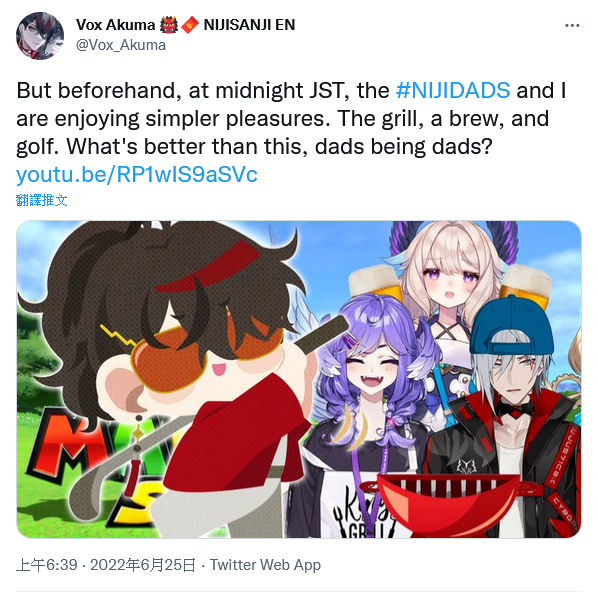Click the red grill in the image
598x593 pixels.
tap(448, 505)
